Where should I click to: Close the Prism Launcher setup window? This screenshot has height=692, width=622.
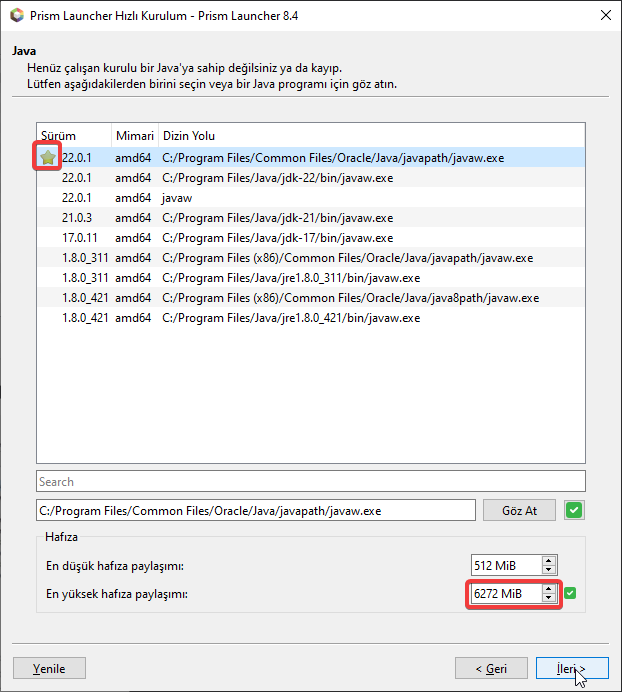[x=606, y=15]
